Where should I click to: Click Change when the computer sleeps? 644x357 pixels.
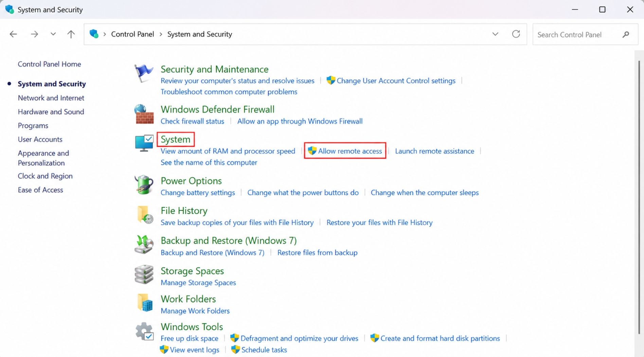click(425, 192)
